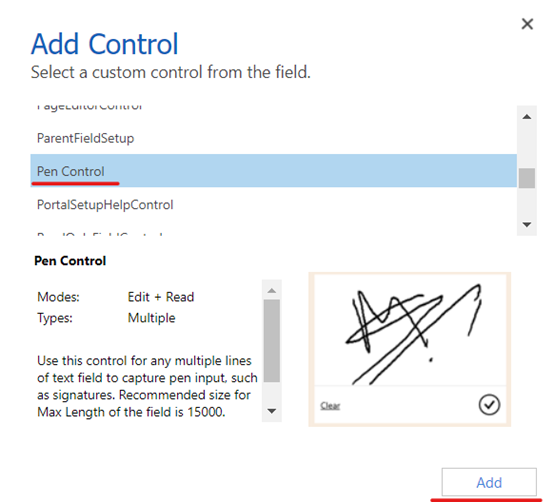
Task: Click the description pane scroll down arrow
Action: click(272, 411)
